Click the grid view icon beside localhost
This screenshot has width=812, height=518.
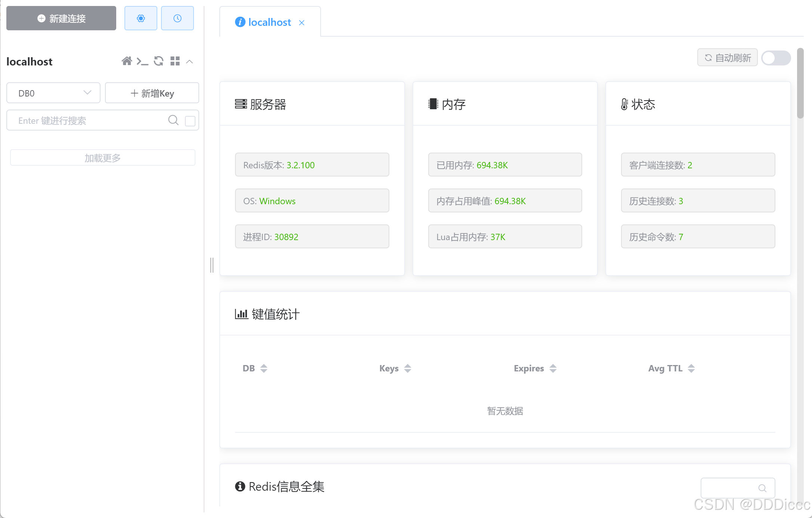[175, 61]
